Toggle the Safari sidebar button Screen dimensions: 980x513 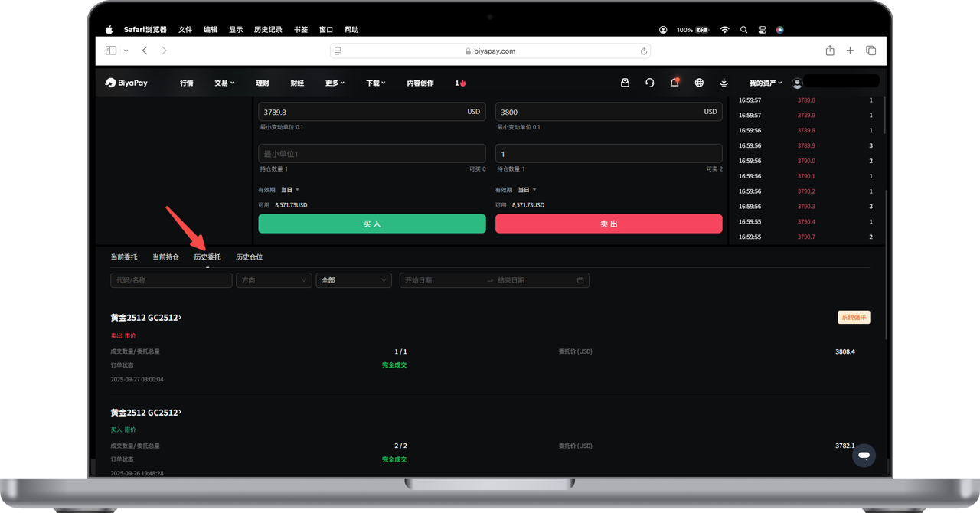(111, 51)
